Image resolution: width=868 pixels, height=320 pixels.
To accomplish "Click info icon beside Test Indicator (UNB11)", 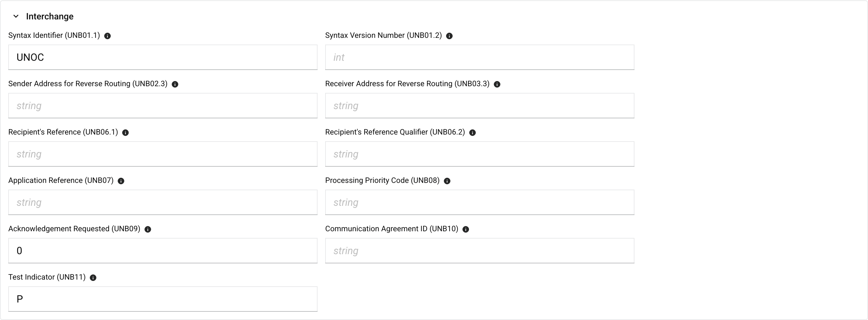I will [93, 278].
